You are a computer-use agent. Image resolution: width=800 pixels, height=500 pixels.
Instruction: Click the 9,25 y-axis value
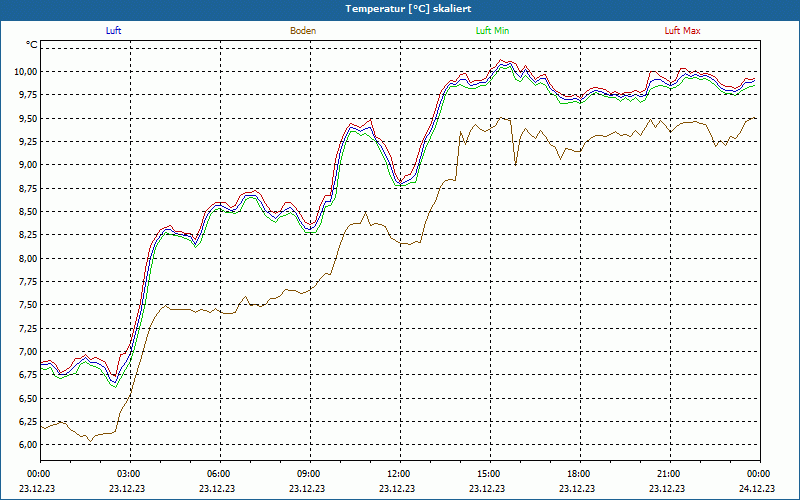coord(27,141)
